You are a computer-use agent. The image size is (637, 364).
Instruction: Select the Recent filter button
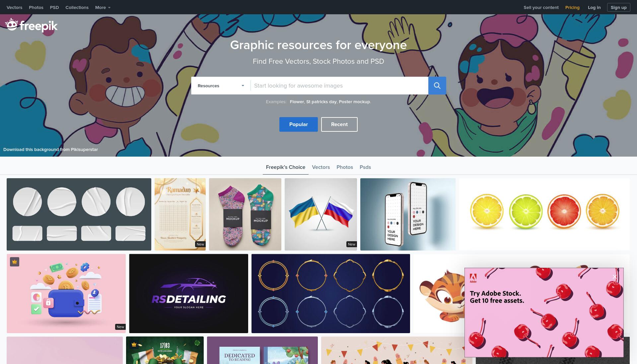(339, 124)
